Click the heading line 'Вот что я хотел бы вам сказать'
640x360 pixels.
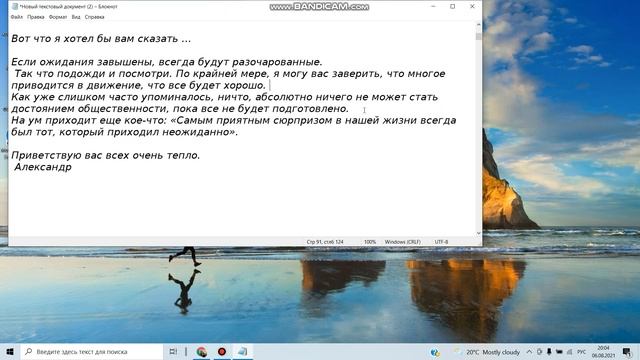[x=101, y=39]
